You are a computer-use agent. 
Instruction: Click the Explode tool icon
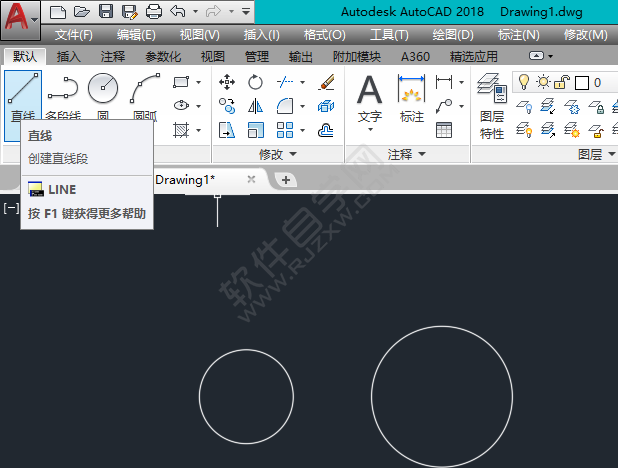[x=326, y=106]
